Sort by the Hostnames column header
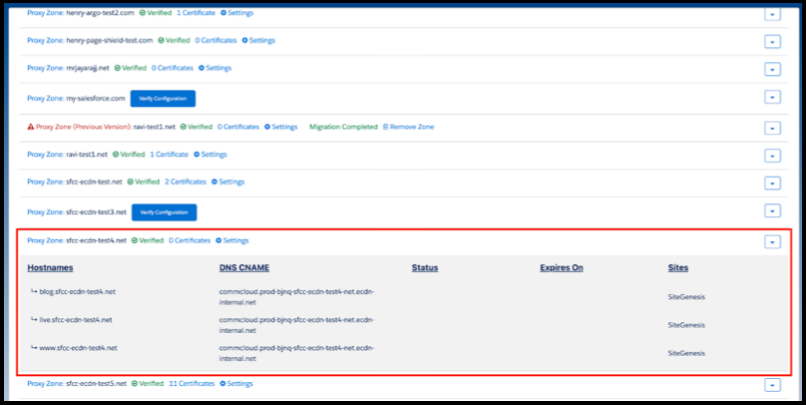 pos(50,268)
